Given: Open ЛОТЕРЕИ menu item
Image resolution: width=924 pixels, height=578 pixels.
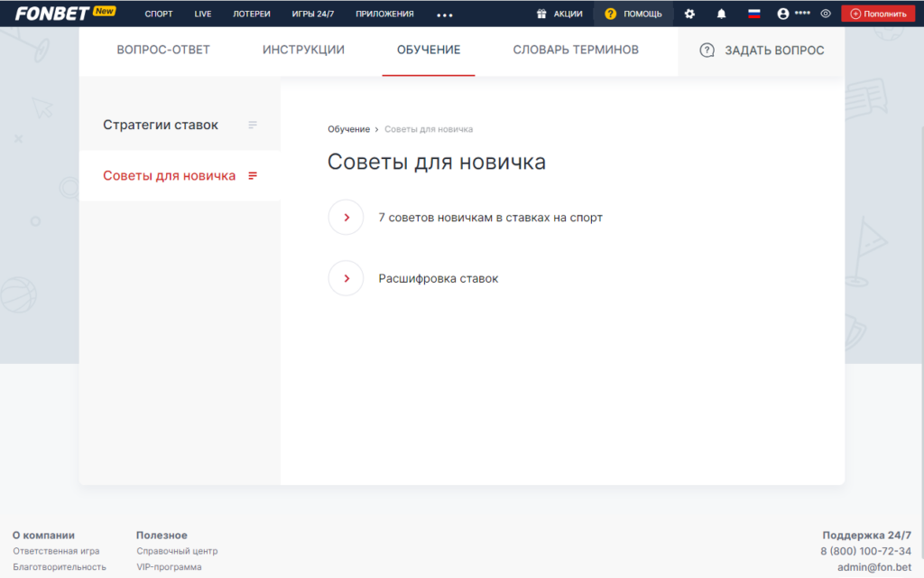Looking at the screenshot, I should 252,14.
